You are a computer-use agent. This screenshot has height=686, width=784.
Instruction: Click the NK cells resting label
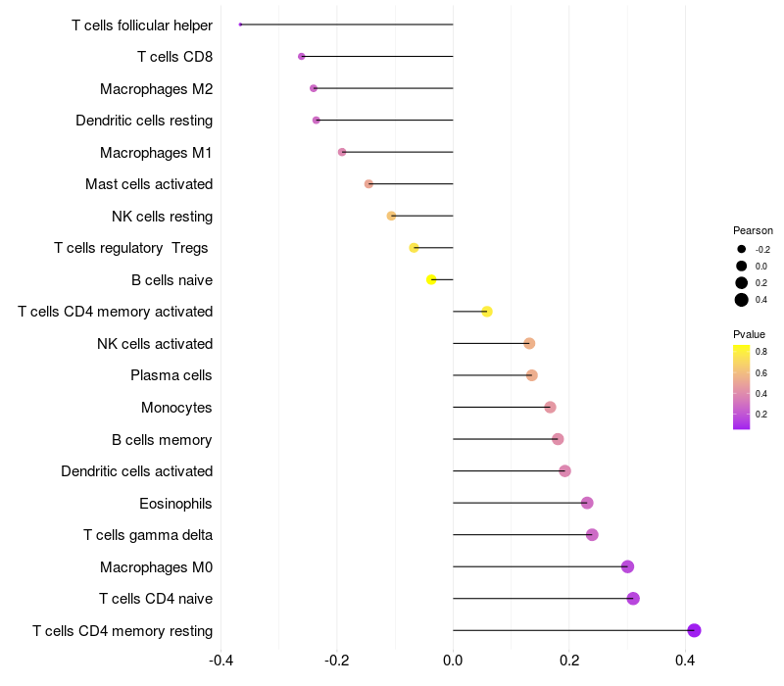[x=163, y=217]
